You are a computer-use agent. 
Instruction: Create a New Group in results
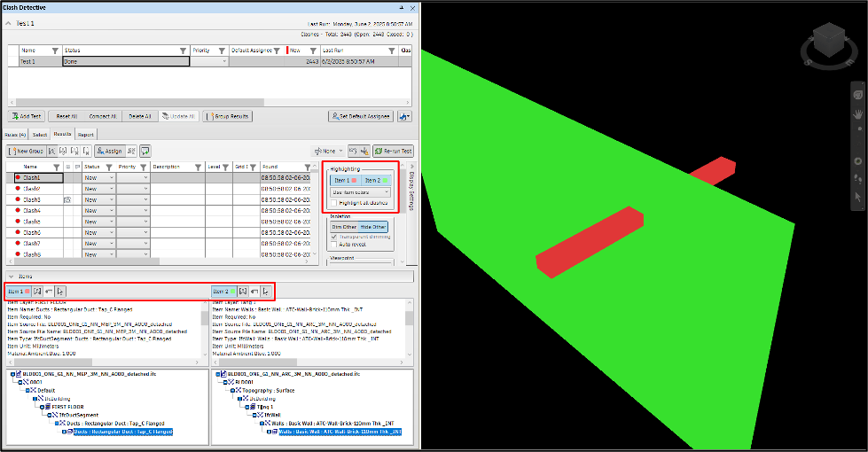pos(26,151)
